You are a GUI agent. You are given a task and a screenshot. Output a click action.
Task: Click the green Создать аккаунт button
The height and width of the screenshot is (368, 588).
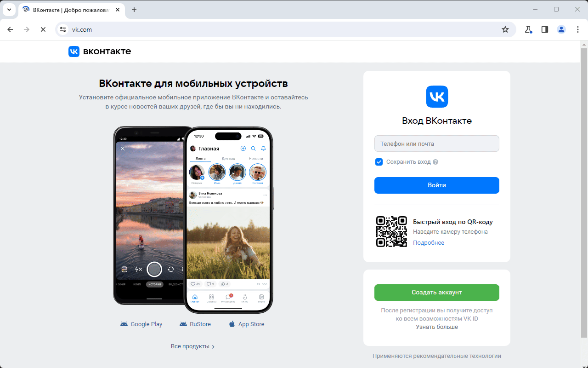437,293
